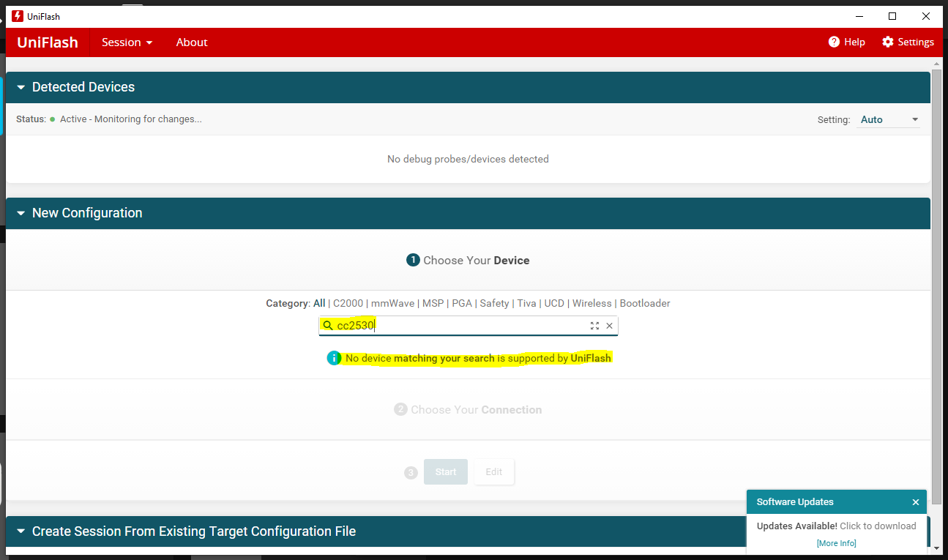948x560 pixels.
Task: Filter devices by MSP category
Action: [x=433, y=303]
